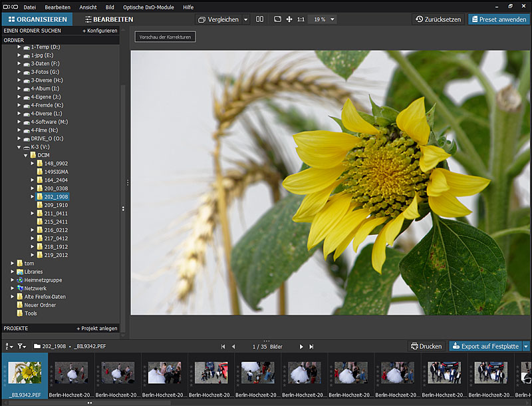
Task: Open the Bild menu
Action: (x=109, y=7)
